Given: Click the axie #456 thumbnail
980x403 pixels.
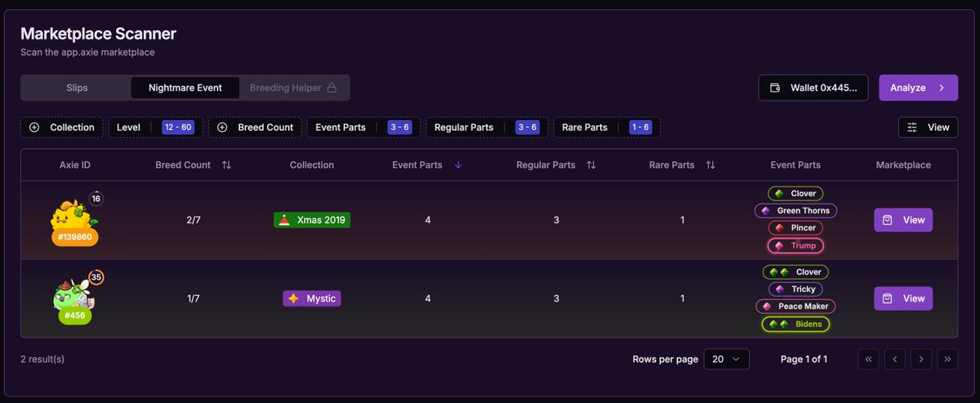Looking at the screenshot, I should (73, 293).
